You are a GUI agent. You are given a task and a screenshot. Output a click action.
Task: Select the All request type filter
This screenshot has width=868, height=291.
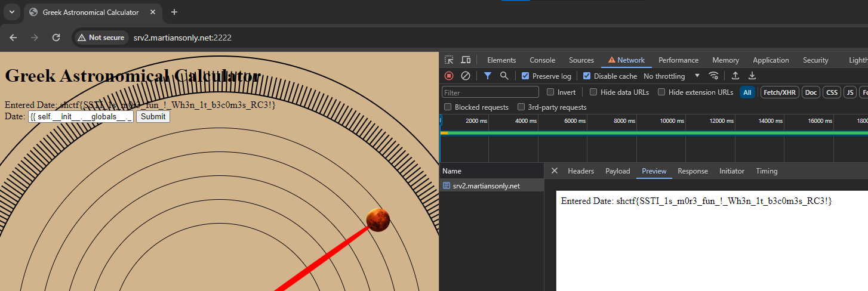(x=747, y=92)
